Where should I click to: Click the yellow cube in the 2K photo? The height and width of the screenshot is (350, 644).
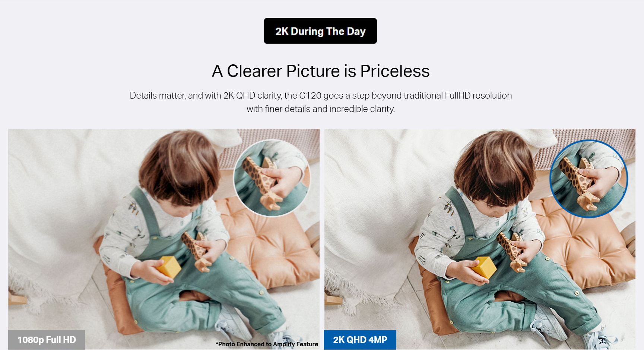(x=485, y=267)
